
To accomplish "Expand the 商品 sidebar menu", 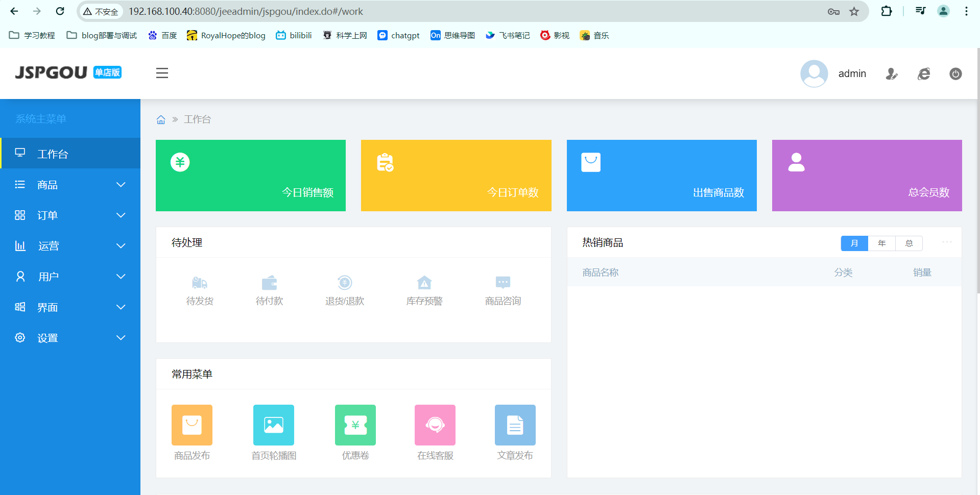I will click(x=70, y=185).
